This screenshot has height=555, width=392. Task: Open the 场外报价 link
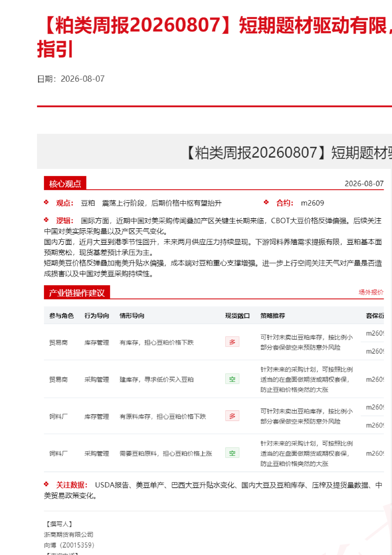click(371, 292)
